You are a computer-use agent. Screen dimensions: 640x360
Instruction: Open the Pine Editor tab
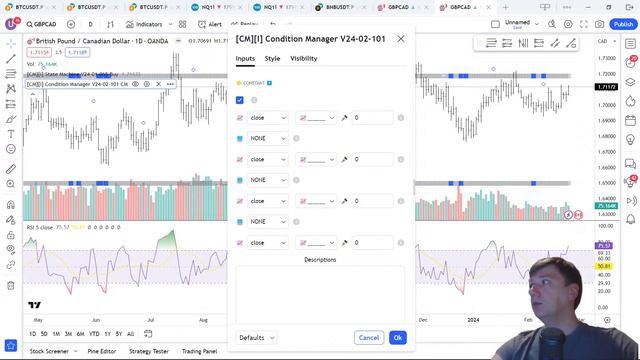(102, 351)
